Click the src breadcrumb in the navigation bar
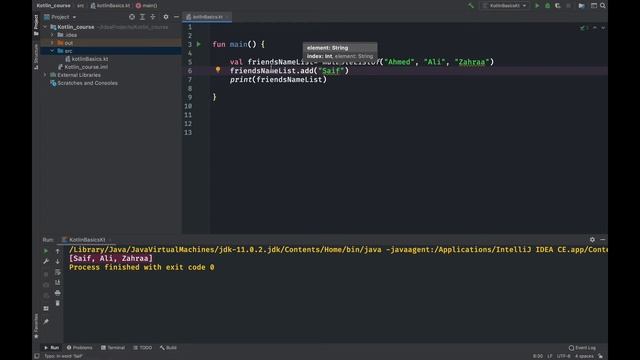This screenshot has width=640, height=360. click(x=80, y=6)
